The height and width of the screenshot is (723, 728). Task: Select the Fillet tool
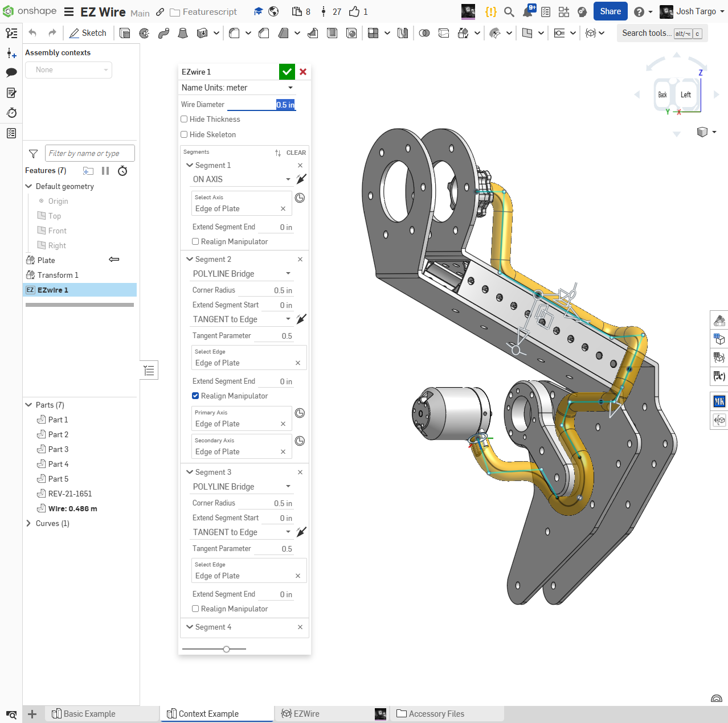coord(234,33)
